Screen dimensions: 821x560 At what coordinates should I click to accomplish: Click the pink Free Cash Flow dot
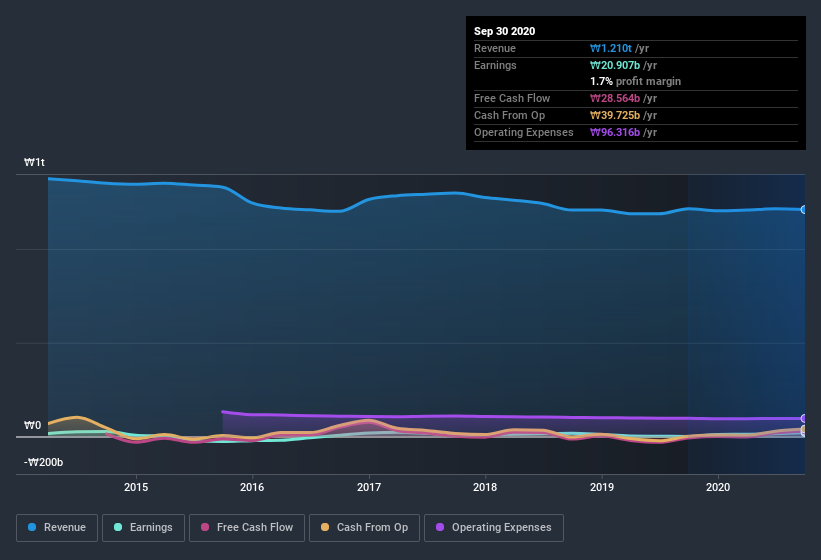(x=205, y=527)
